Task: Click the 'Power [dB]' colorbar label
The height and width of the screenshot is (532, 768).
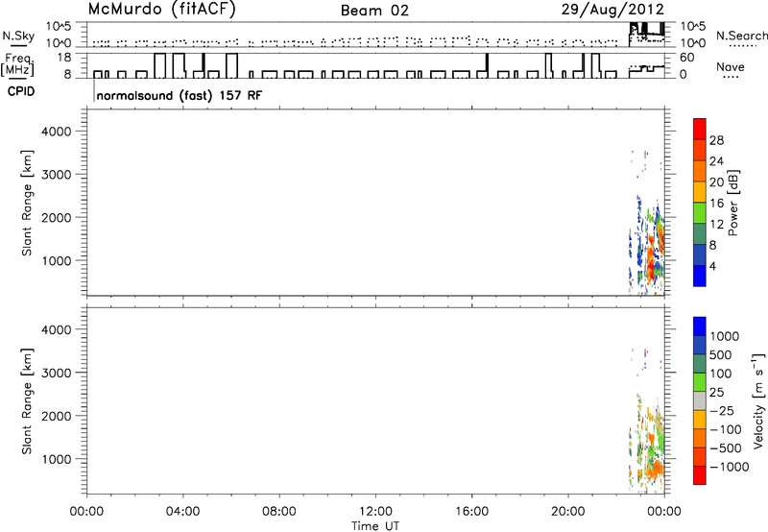Action: (732, 203)
